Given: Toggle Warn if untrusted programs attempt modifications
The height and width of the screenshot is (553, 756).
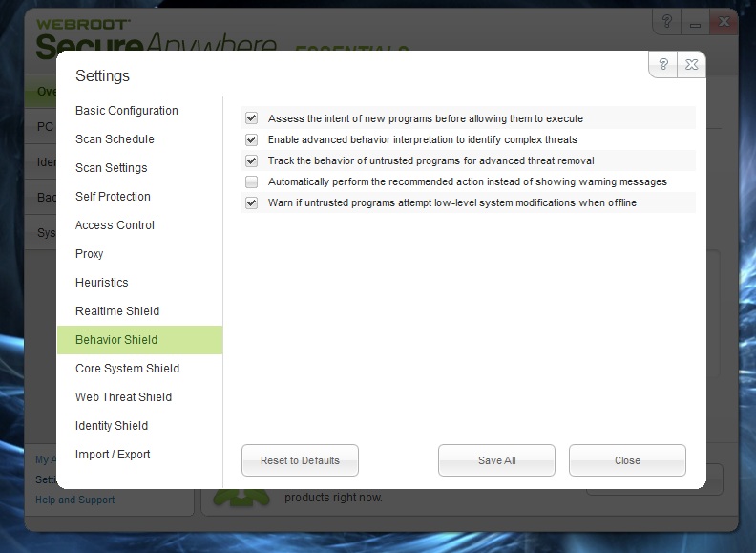Looking at the screenshot, I should (x=251, y=202).
